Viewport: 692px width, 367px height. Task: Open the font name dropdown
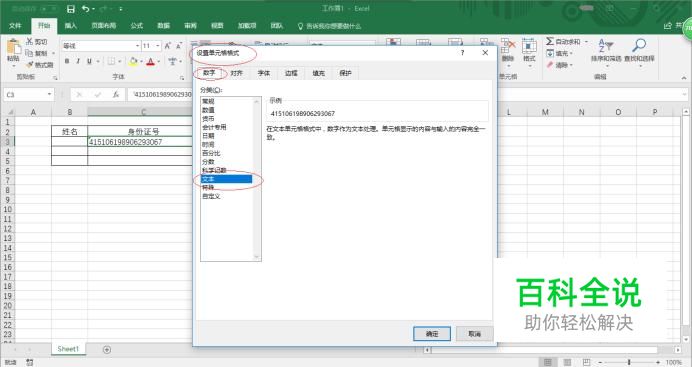[137, 46]
